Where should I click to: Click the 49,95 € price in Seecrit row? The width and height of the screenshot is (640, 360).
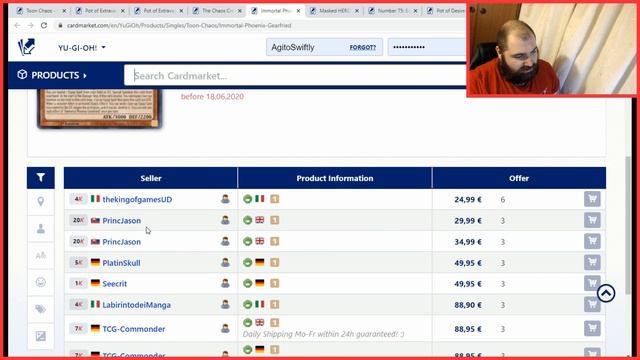(468, 284)
